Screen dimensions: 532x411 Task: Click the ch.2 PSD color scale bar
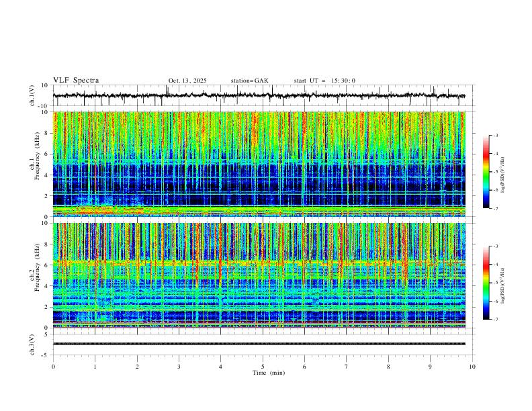[x=486, y=283]
